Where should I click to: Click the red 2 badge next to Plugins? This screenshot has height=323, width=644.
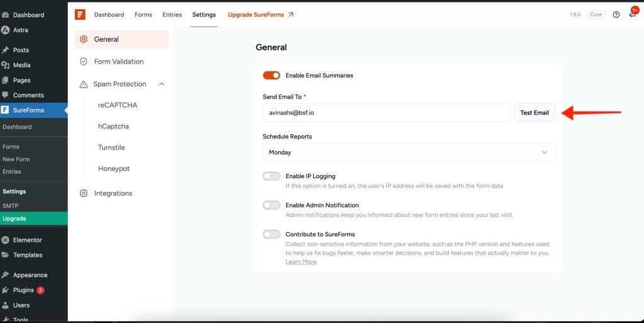click(40, 290)
